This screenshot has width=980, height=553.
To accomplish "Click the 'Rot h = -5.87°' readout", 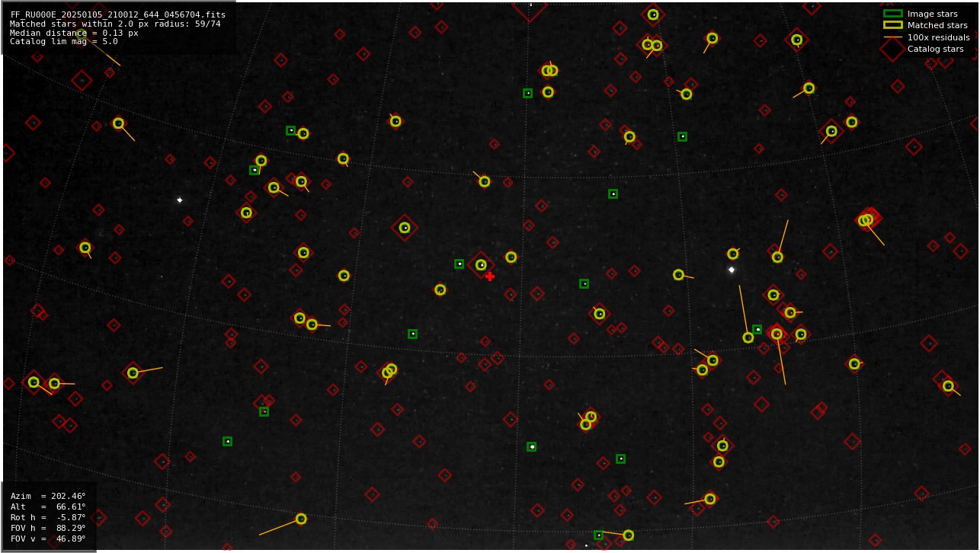I will pos(48,517).
